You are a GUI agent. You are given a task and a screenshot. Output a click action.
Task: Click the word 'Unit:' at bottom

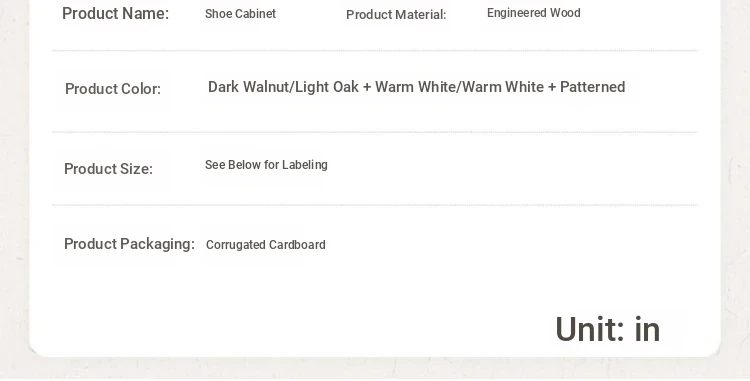pyautogui.click(x=590, y=329)
